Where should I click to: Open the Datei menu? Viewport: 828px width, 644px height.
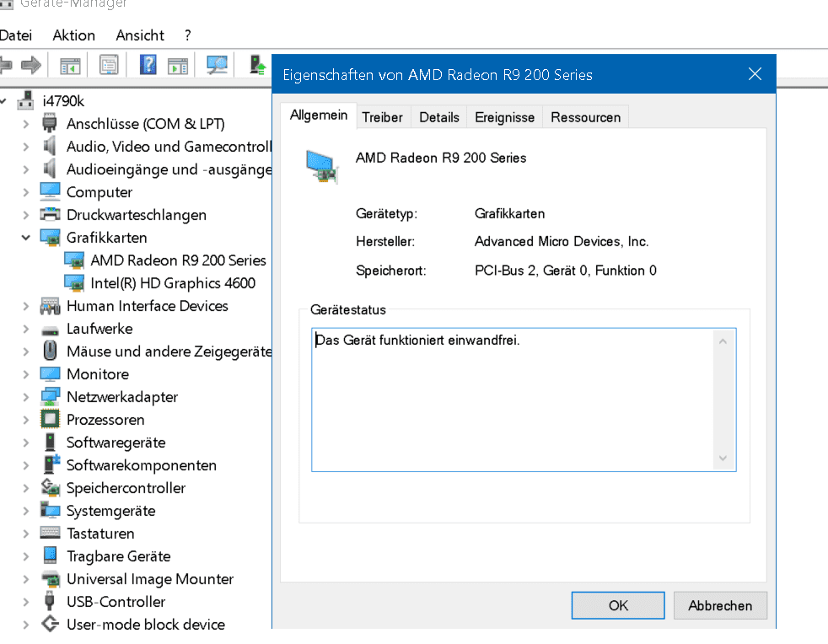(15, 35)
